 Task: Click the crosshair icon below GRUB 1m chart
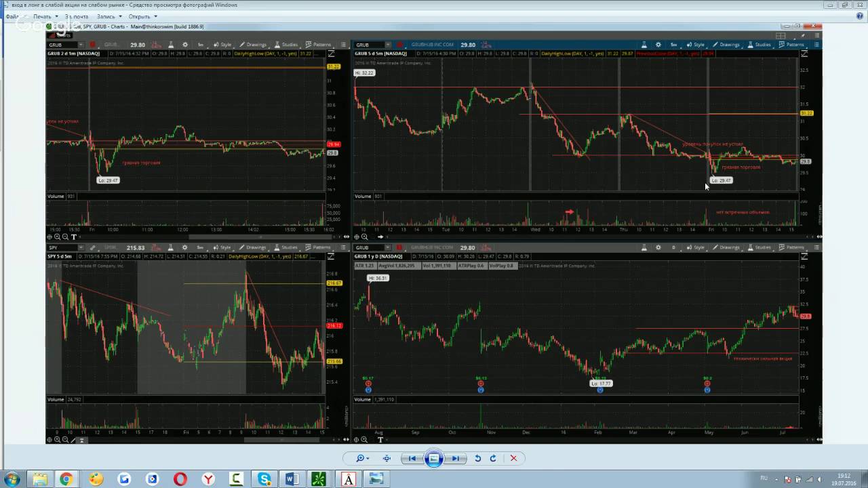(49, 237)
